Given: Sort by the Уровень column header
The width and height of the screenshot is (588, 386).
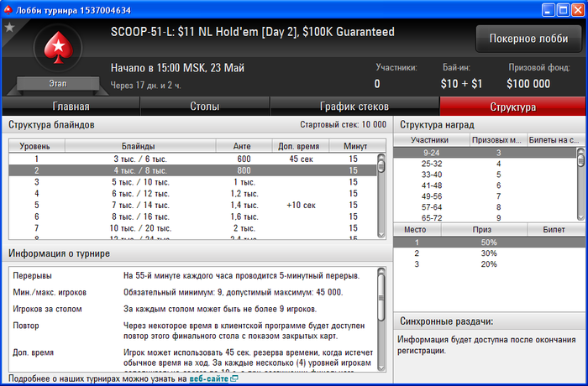Looking at the screenshot, I should (37, 146).
